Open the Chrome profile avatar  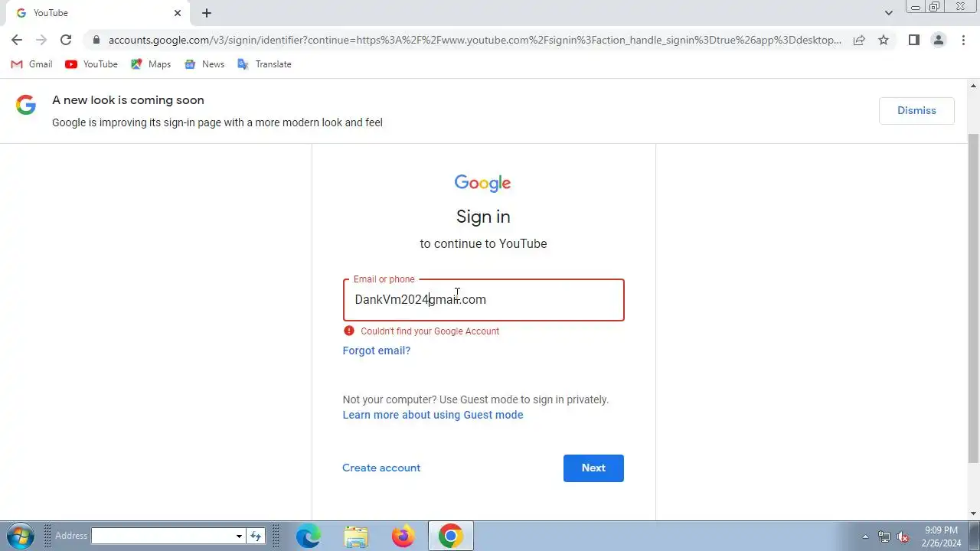pos(938,40)
